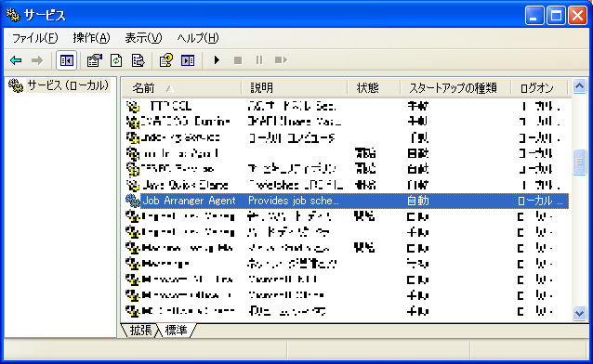Open the ファイル(F) menu
Image resolution: width=593 pixels, height=364 pixels.
[x=34, y=38]
